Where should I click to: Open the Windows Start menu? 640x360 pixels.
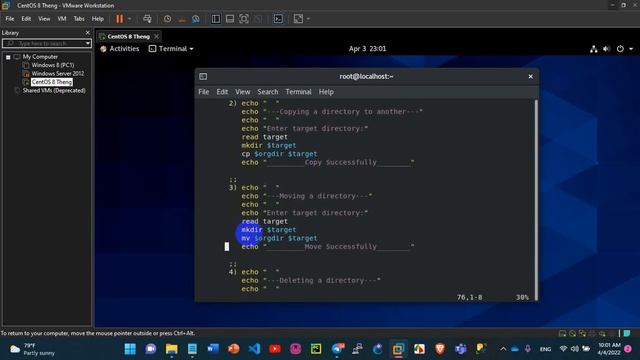click(130, 349)
